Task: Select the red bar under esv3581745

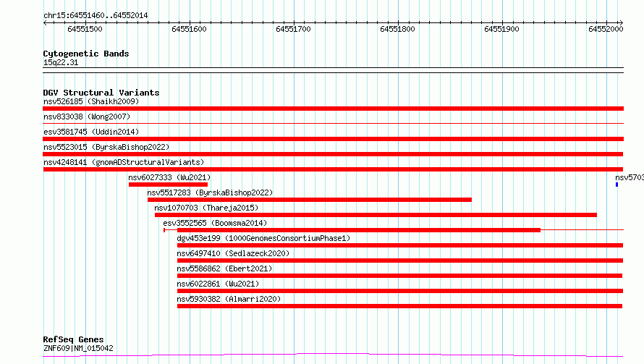Action: pos(333,139)
